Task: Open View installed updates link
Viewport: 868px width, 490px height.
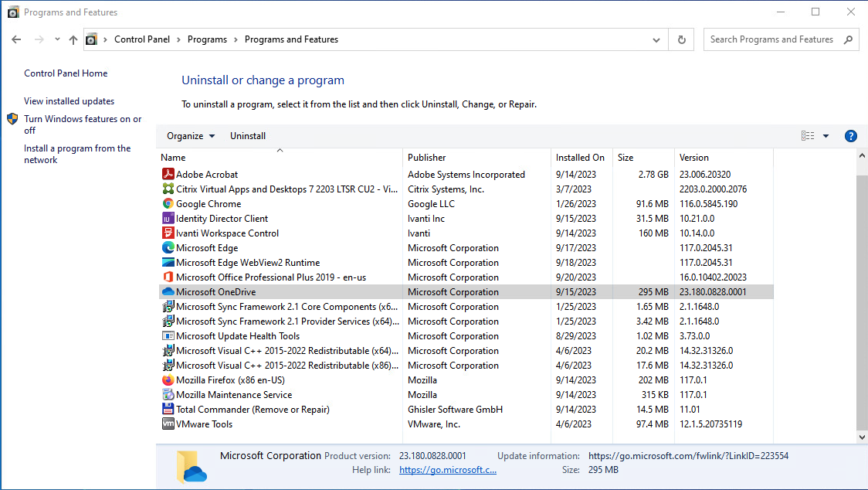Action: pos(69,101)
